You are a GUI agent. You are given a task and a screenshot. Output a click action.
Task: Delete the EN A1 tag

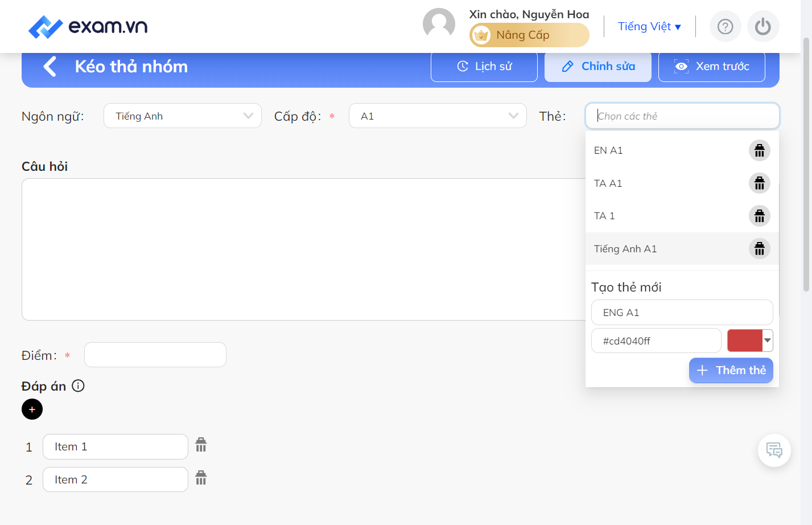click(759, 151)
